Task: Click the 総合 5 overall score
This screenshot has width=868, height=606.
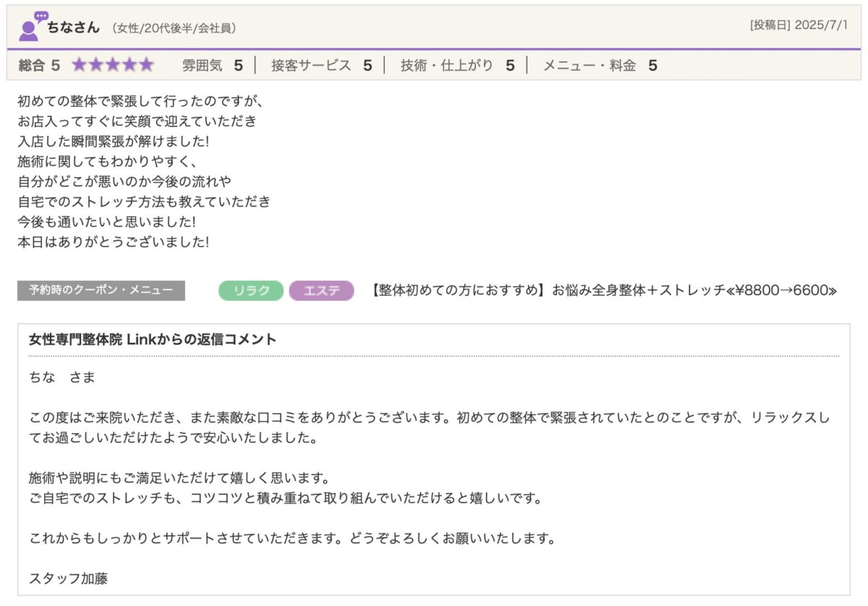Action: pyautogui.click(x=39, y=66)
